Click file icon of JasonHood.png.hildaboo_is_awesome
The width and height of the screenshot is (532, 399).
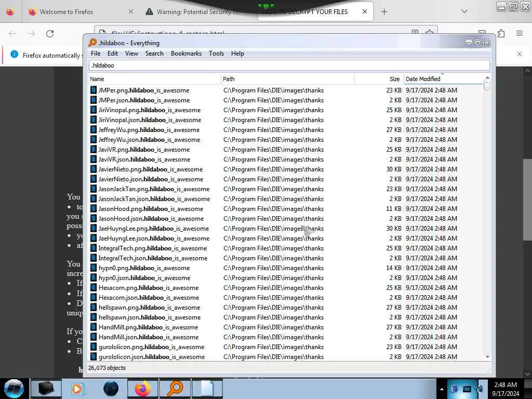click(x=94, y=209)
